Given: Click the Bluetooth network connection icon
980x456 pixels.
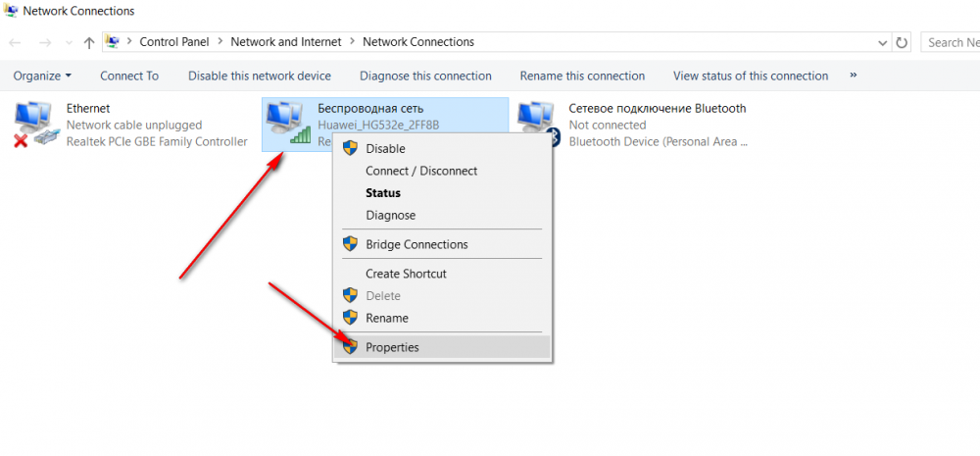Looking at the screenshot, I should pyautogui.click(x=538, y=125).
